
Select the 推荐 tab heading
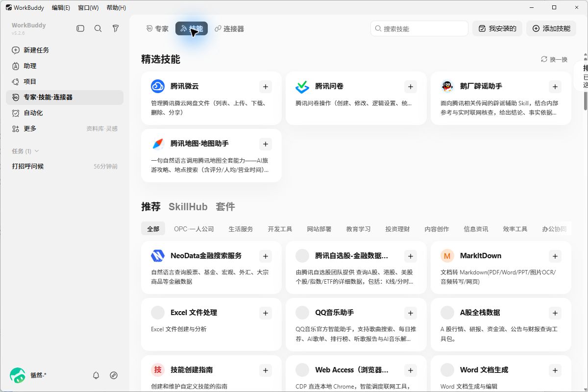click(151, 207)
